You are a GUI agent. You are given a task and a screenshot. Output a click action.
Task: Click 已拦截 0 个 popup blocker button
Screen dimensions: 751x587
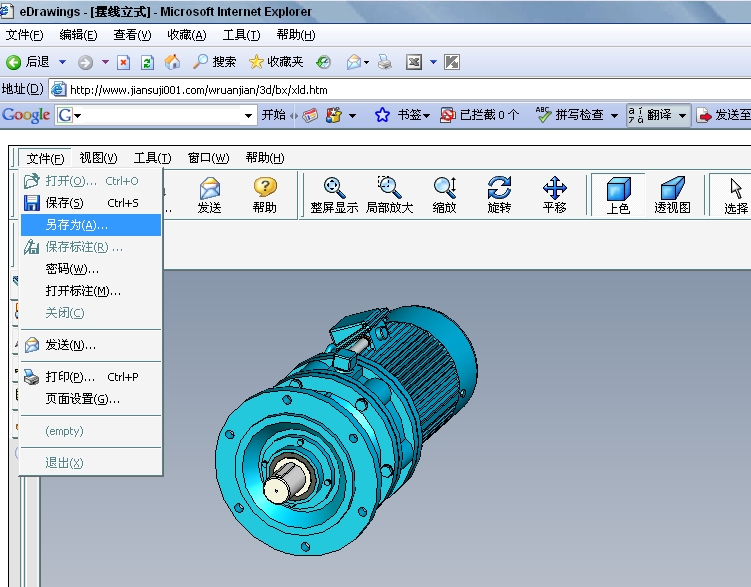pos(479,115)
